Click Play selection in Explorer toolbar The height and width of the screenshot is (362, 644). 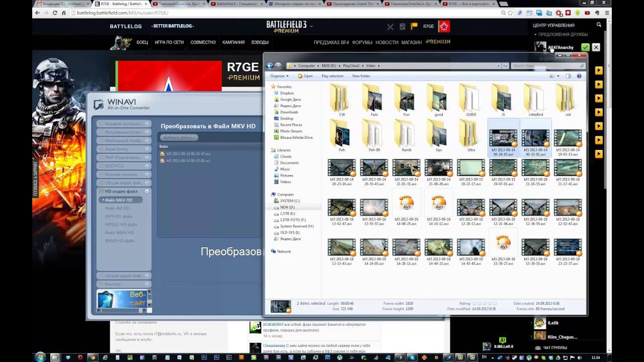332,76
